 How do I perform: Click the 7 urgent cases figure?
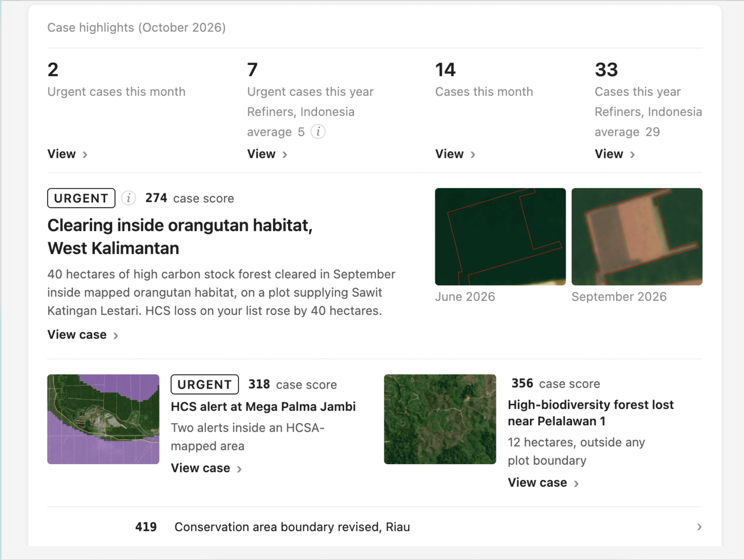point(252,70)
